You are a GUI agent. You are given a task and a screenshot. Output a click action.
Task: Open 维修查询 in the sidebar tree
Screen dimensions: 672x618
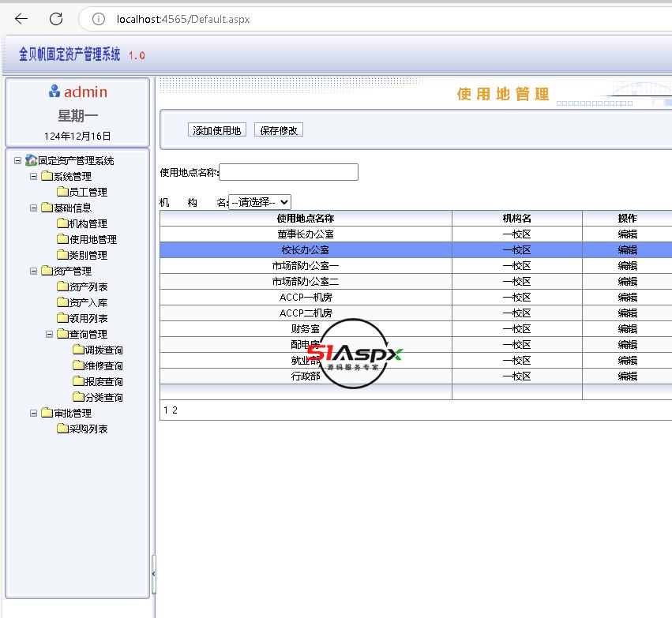[x=103, y=365]
